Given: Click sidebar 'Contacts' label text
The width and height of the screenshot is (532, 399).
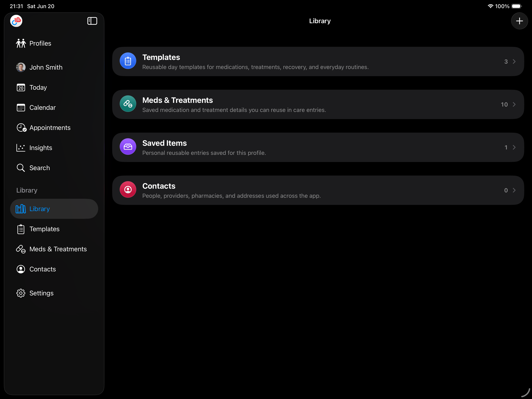Looking at the screenshot, I should pyautogui.click(x=43, y=269).
